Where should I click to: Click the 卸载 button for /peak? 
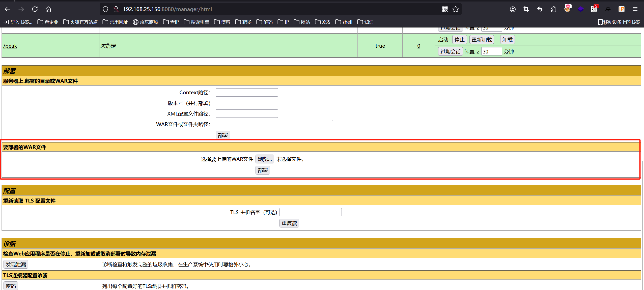507,40
